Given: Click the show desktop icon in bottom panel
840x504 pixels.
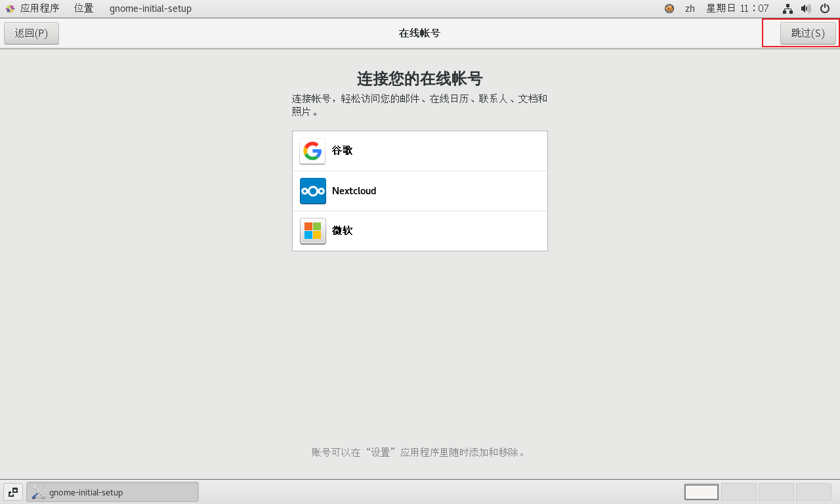Looking at the screenshot, I should [13, 492].
